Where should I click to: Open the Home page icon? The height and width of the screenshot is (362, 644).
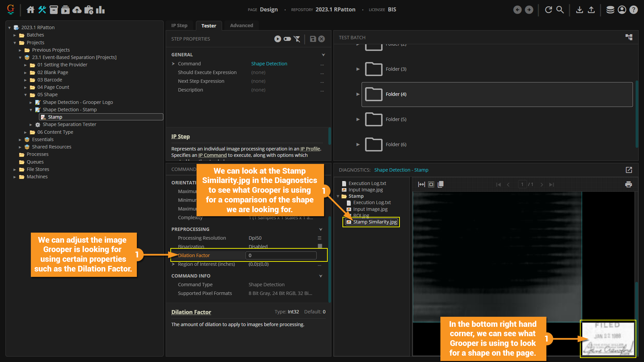tap(31, 10)
